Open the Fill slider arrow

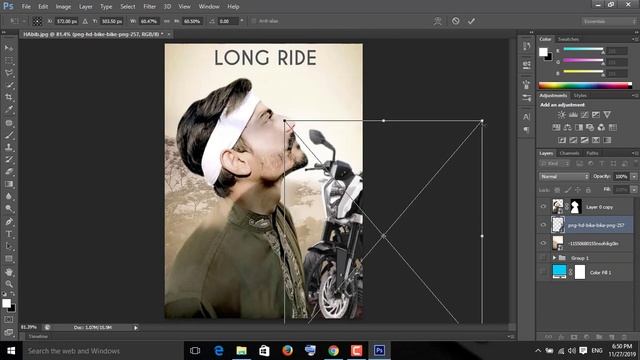pos(634,190)
